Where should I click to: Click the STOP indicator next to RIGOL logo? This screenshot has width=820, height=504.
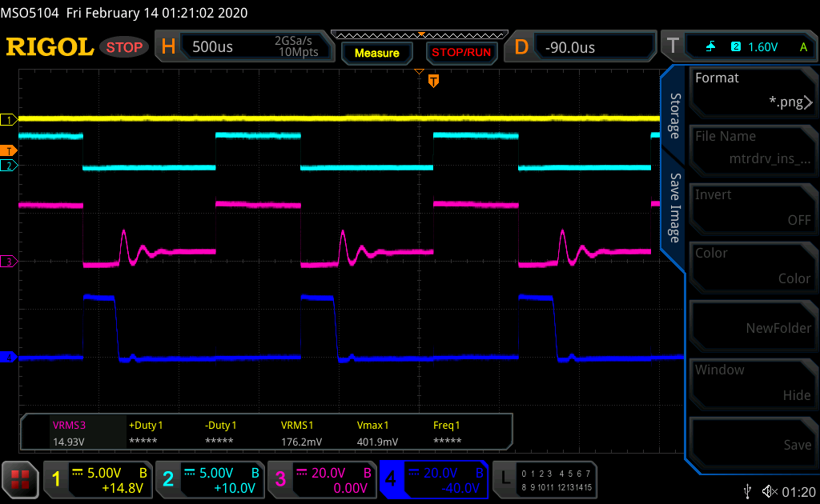(x=124, y=46)
